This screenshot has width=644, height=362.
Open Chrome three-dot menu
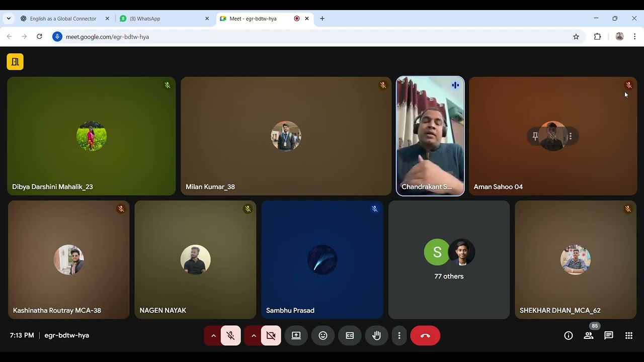tap(635, 37)
